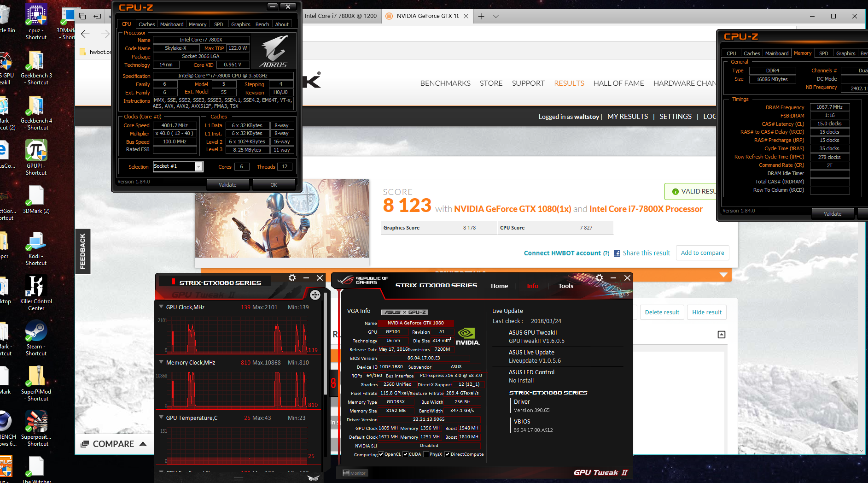Click the Share this result link
Image resolution: width=868 pixels, height=483 pixels.
[646, 253]
